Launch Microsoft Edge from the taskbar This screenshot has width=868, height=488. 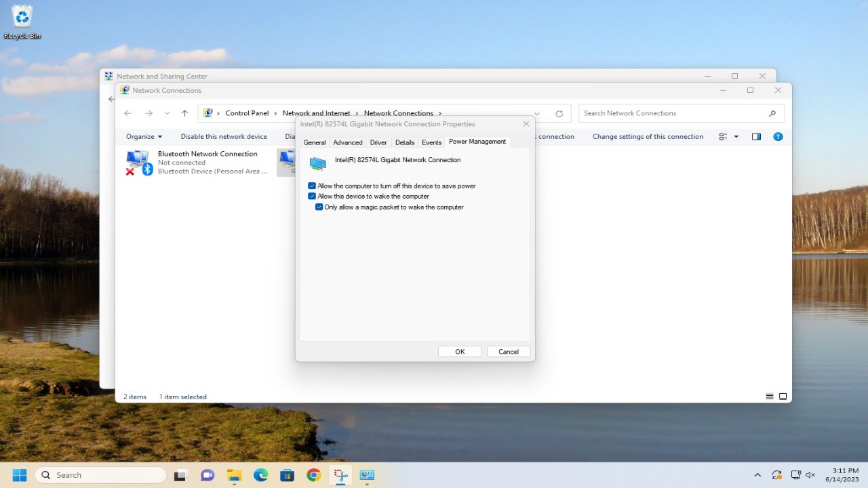(260, 475)
